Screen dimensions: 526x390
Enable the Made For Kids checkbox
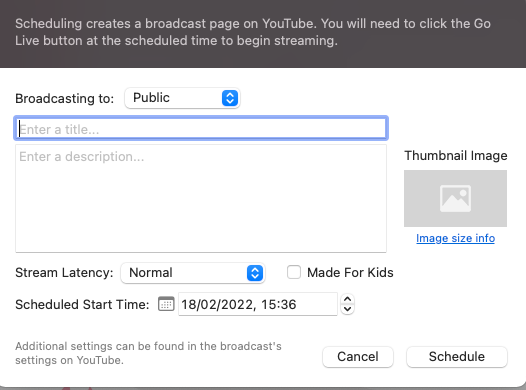tap(294, 272)
